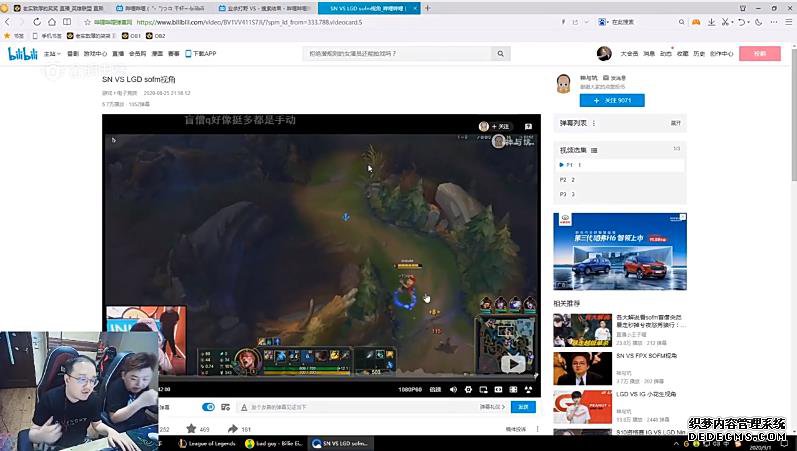797x451 pixels.
Task: Enter fullscreen using the last player icon
Action: (x=529, y=389)
